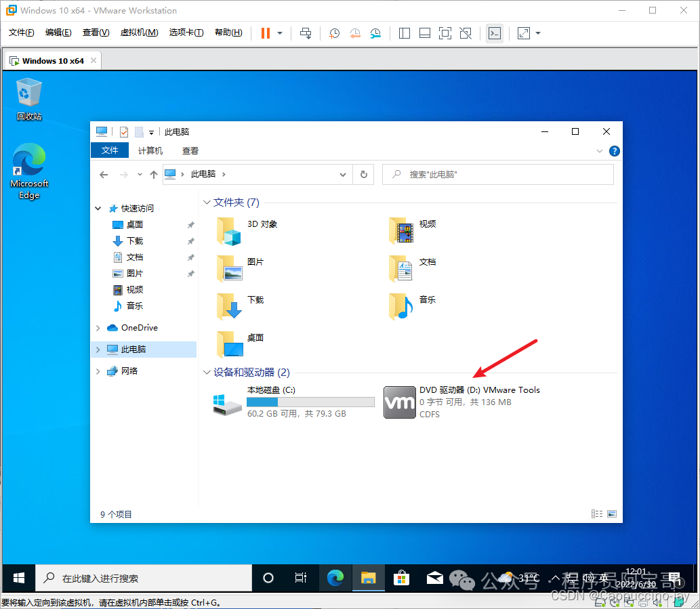This screenshot has width=700, height=609.
Task: Expand the OneDrive tree node
Action: click(x=98, y=328)
